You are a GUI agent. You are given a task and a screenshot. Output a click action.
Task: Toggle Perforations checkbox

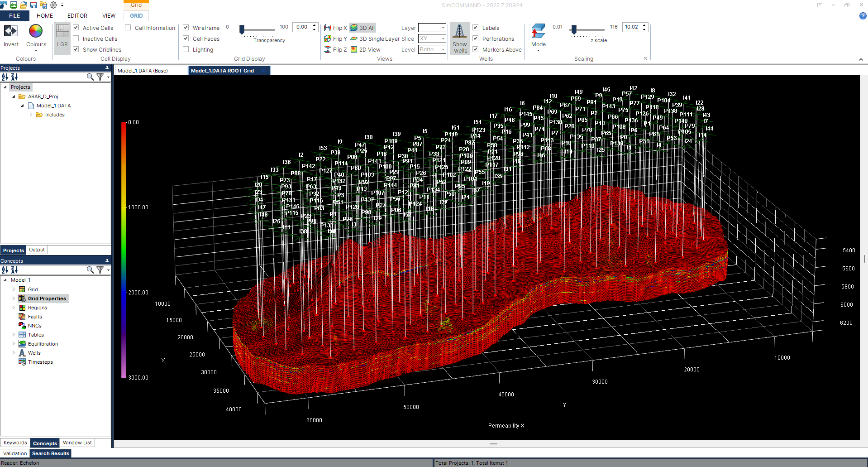click(476, 39)
